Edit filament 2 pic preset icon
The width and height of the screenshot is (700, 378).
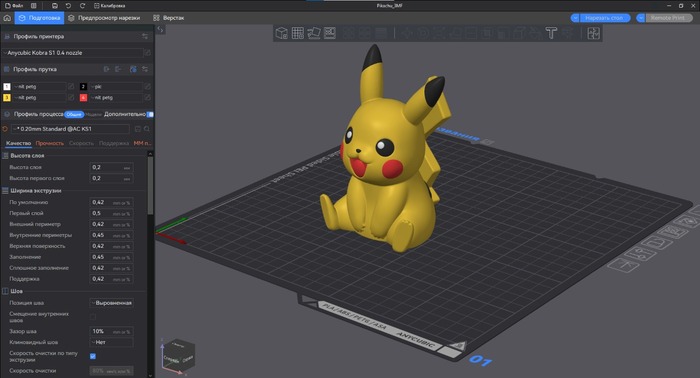(147, 87)
